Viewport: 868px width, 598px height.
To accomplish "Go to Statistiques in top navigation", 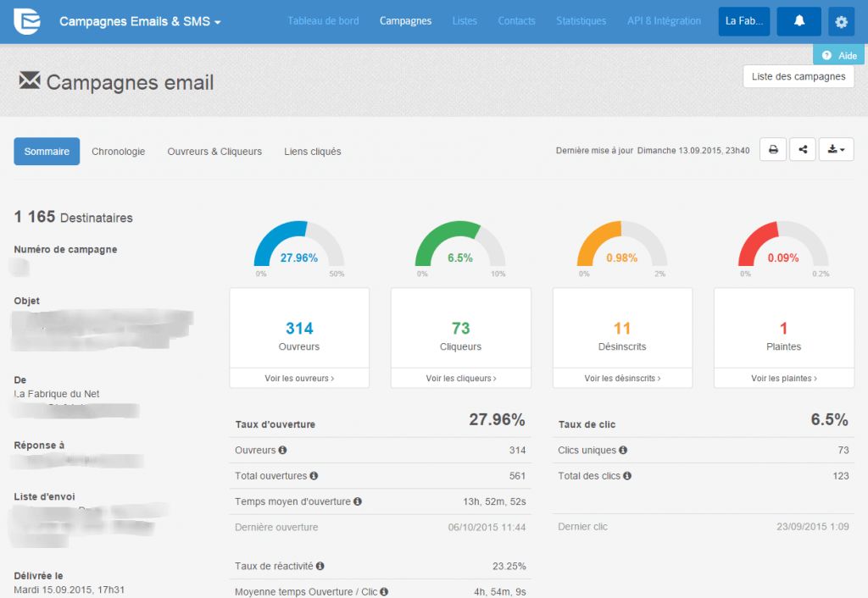I will coord(581,21).
